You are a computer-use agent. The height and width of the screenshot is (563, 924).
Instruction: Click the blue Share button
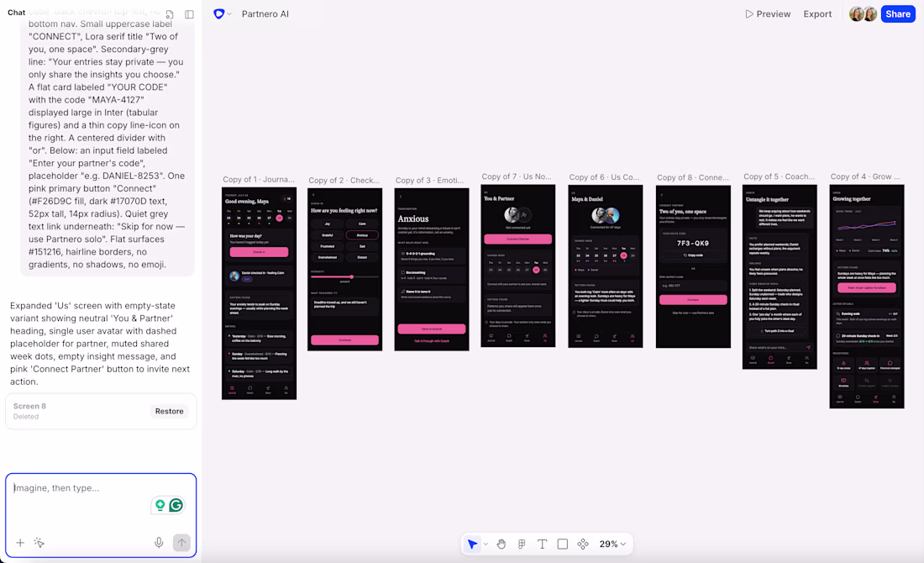pos(898,14)
